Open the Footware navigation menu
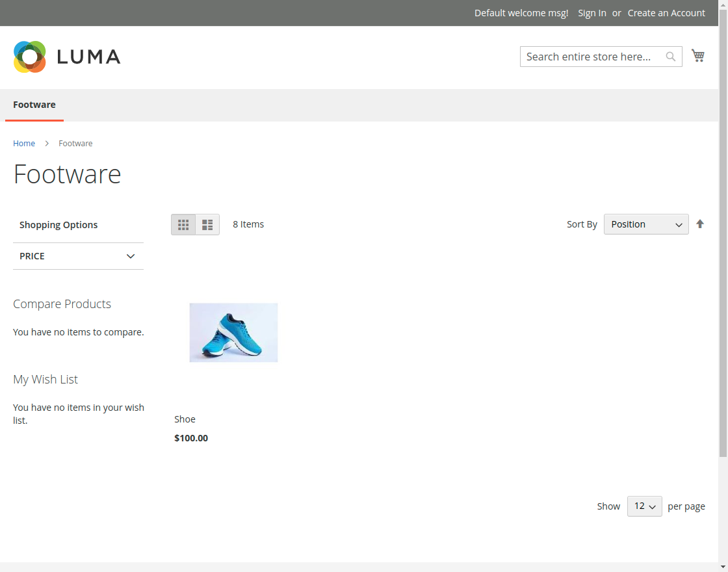Screen dimensions: 728x572 (x=34, y=105)
